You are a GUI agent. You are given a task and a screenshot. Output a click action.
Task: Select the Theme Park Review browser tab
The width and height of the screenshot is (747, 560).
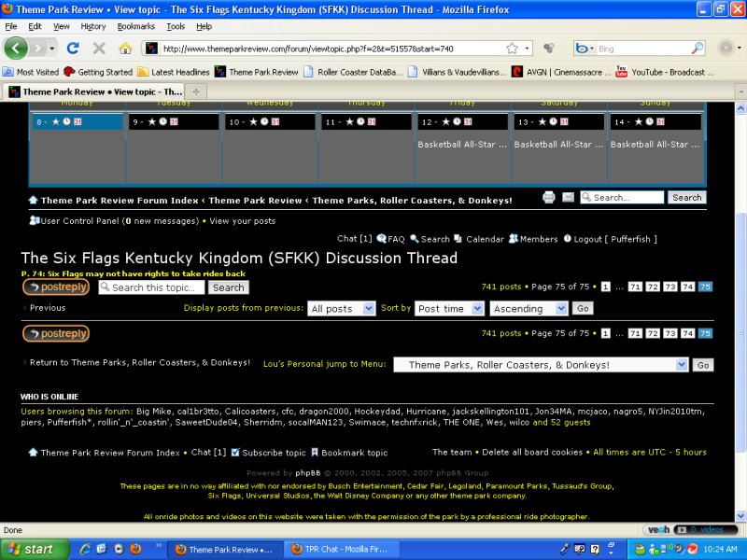click(96, 91)
